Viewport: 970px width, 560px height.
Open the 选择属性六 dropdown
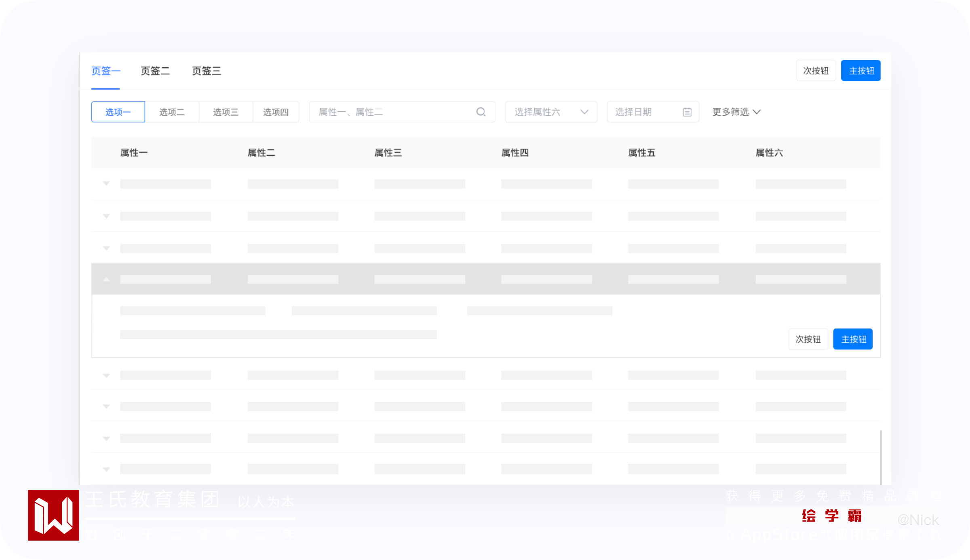(551, 112)
